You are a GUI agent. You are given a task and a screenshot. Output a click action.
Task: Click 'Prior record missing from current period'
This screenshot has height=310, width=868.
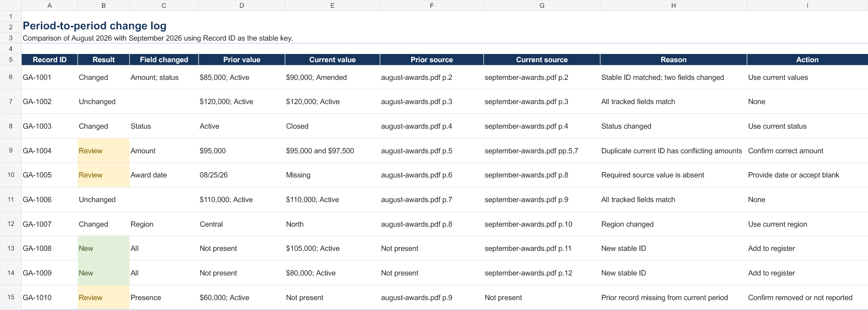click(674, 297)
